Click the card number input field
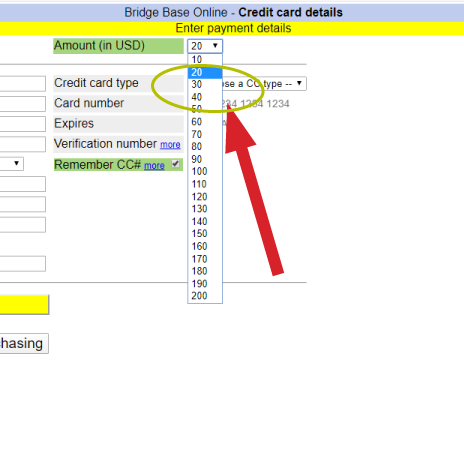The height and width of the screenshot is (464, 464). tap(256, 104)
